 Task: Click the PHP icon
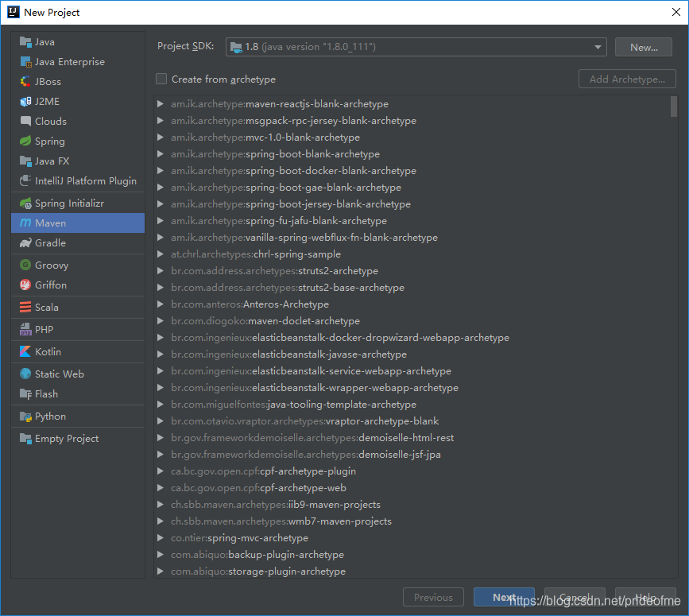25,330
